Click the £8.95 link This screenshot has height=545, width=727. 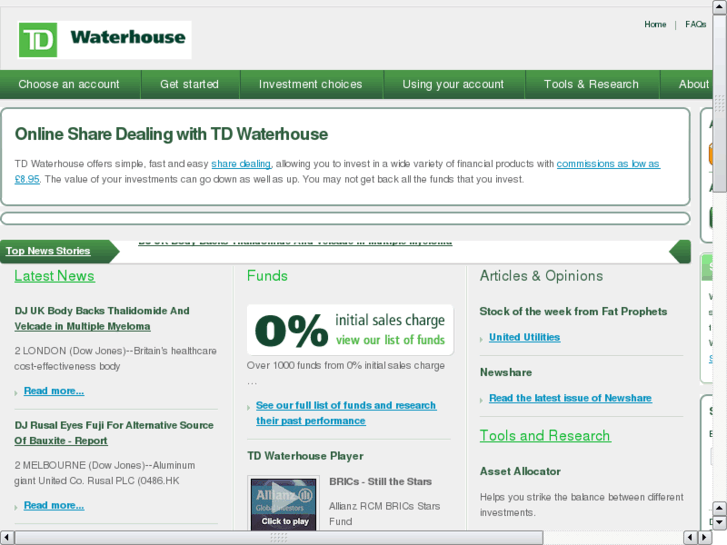(27, 179)
